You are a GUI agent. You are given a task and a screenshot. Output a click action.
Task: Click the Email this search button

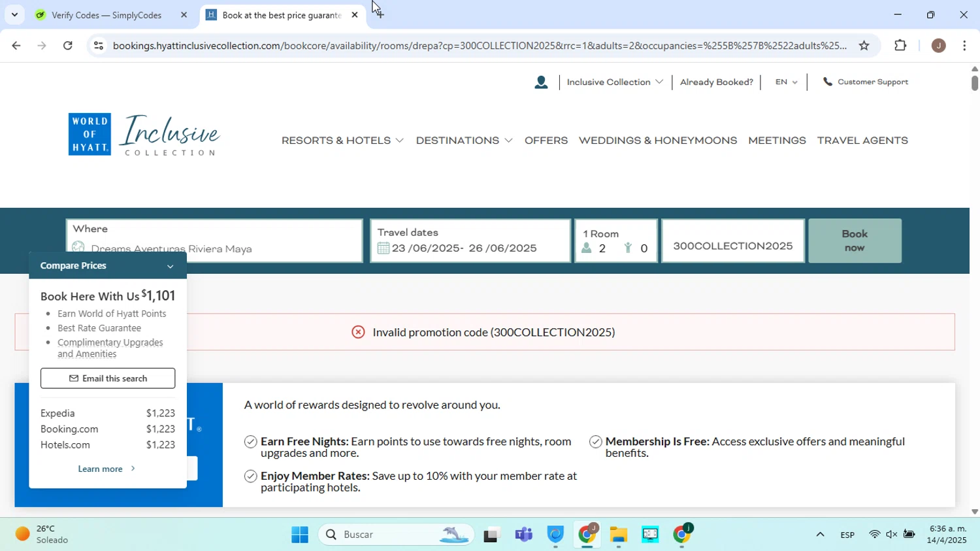108,378
